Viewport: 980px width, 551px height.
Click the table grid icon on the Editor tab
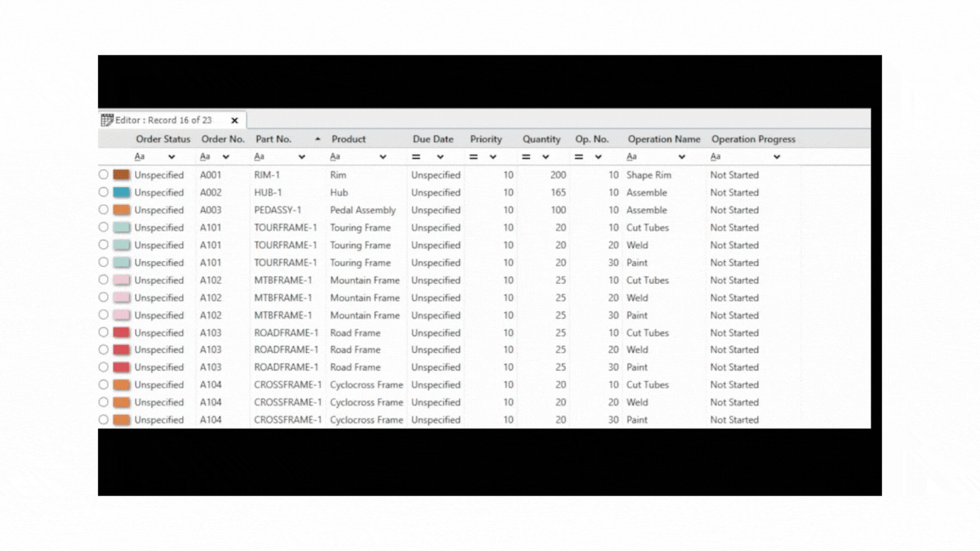pos(105,119)
